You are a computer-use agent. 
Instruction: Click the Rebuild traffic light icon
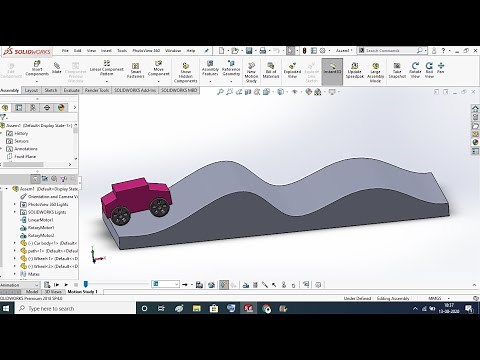(x=304, y=51)
